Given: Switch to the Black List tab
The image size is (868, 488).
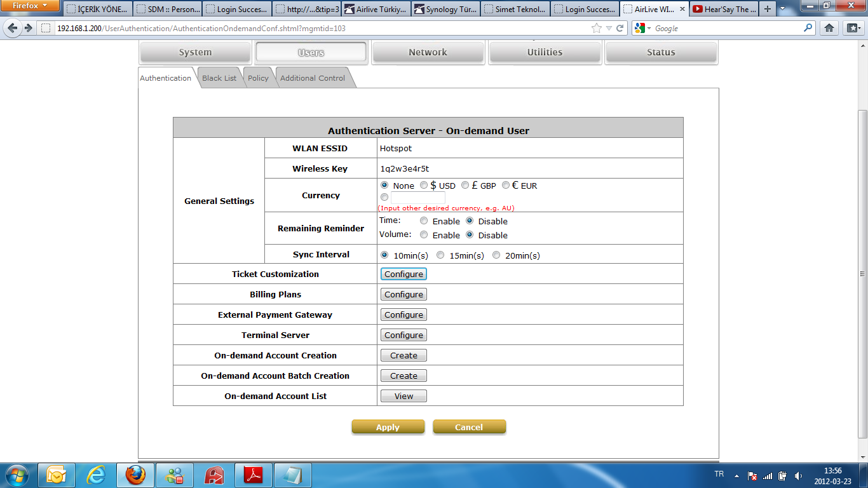Looking at the screenshot, I should click(x=219, y=78).
